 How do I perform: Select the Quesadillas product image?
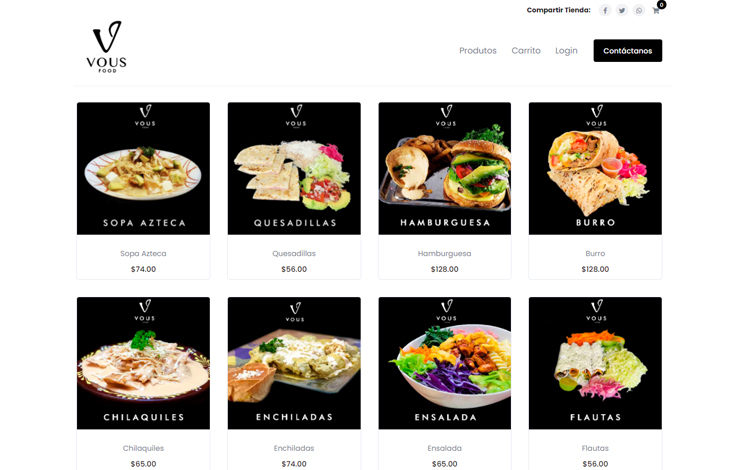294,169
